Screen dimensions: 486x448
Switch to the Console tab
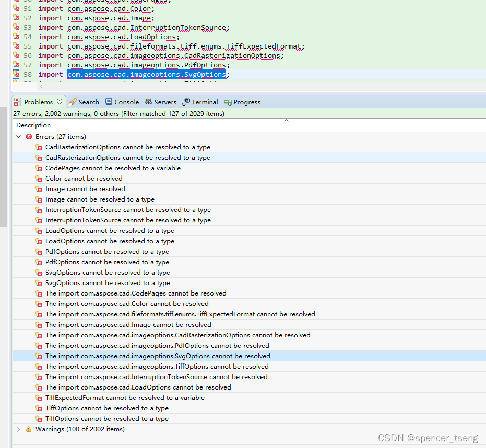point(122,102)
